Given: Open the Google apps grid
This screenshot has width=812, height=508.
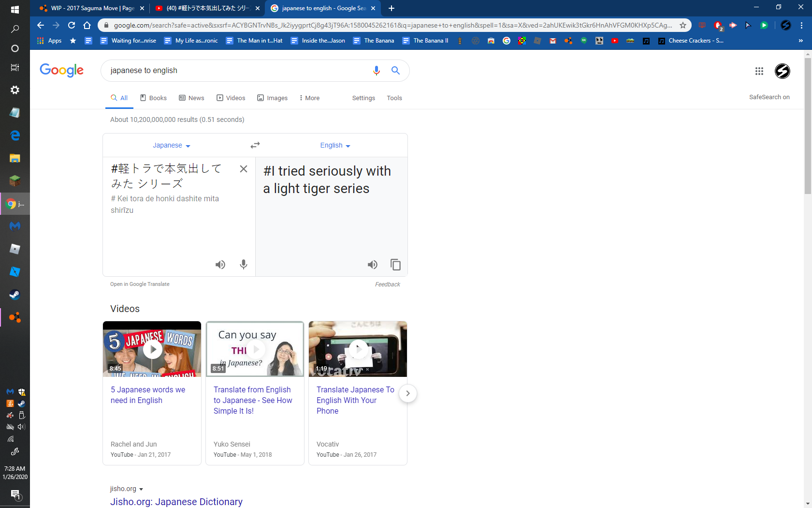Looking at the screenshot, I should point(759,71).
